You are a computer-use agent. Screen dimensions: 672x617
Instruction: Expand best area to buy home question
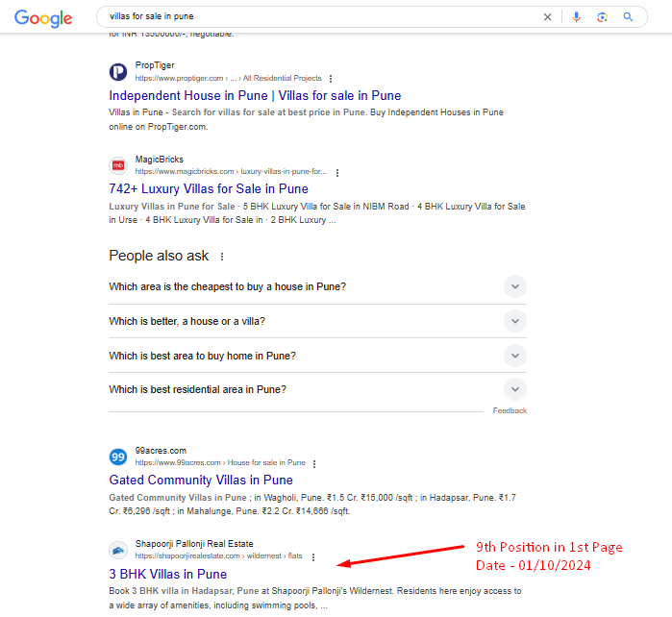pyautogui.click(x=515, y=356)
